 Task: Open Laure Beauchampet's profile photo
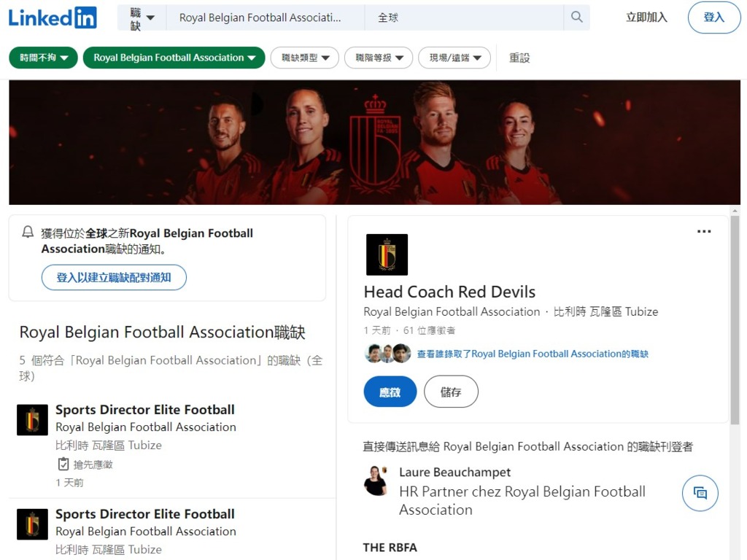click(x=376, y=481)
